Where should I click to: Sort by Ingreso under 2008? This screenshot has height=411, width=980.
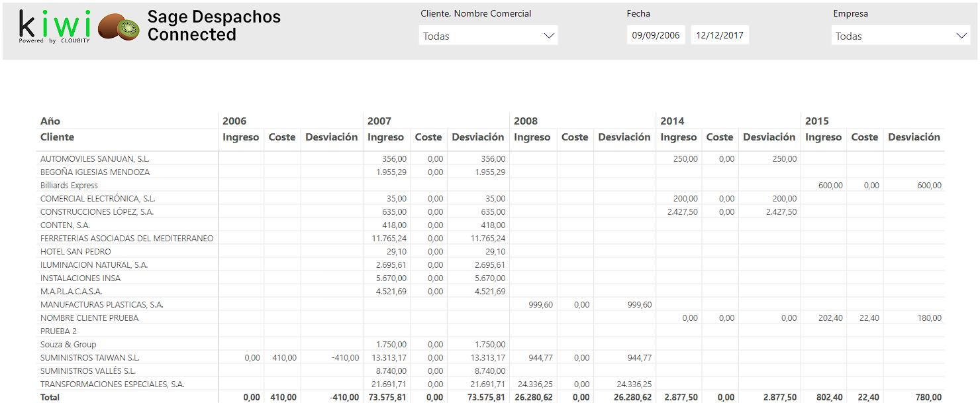(x=532, y=137)
